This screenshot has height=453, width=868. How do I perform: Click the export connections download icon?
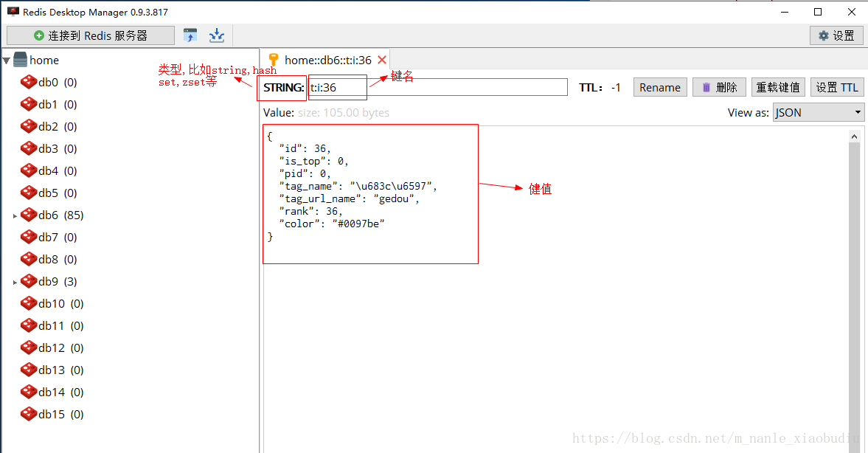tap(216, 35)
